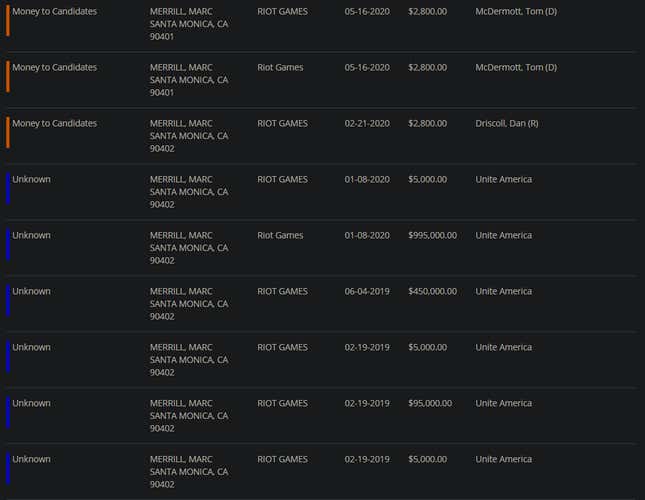The width and height of the screenshot is (645, 500).
Task: Click MERRILL, MARC in the $95,000.00 row
Action: pyautogui.click(x=181, y=403)
